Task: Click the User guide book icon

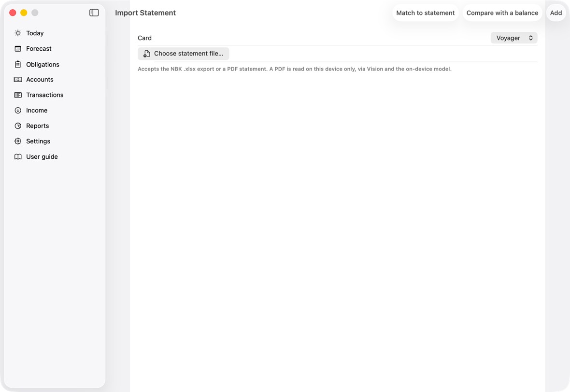Action: (18, 156)
